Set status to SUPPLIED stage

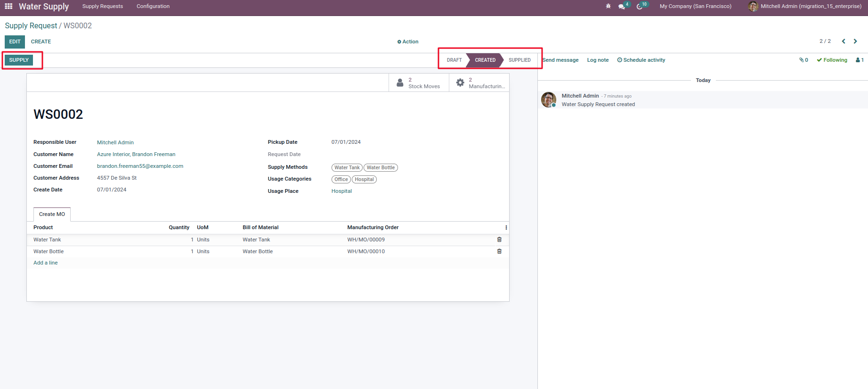[x=519, y=60]
